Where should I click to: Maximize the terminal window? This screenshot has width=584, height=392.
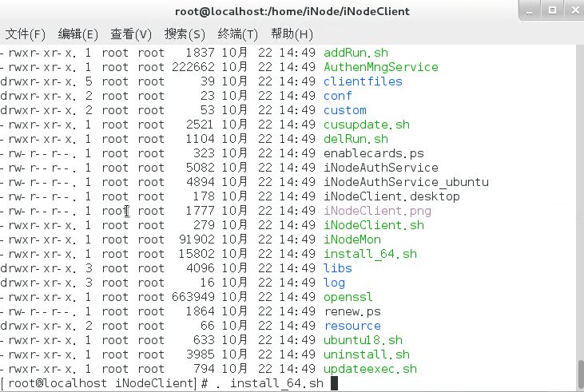pos(552,10)
